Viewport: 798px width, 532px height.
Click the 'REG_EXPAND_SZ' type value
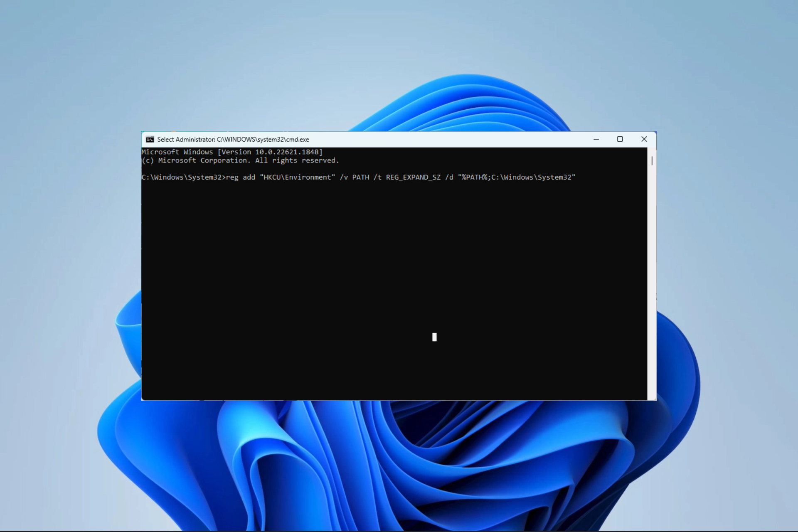click(x=413, y=177)
